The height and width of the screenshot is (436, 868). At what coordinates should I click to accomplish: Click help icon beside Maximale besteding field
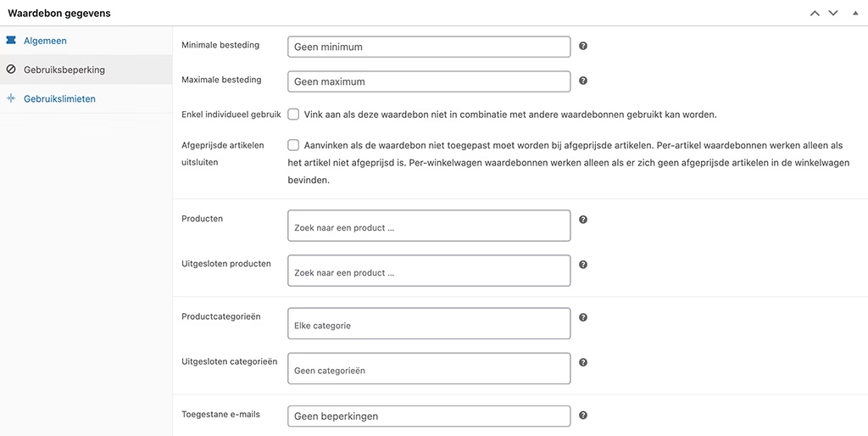coord(583,81)
